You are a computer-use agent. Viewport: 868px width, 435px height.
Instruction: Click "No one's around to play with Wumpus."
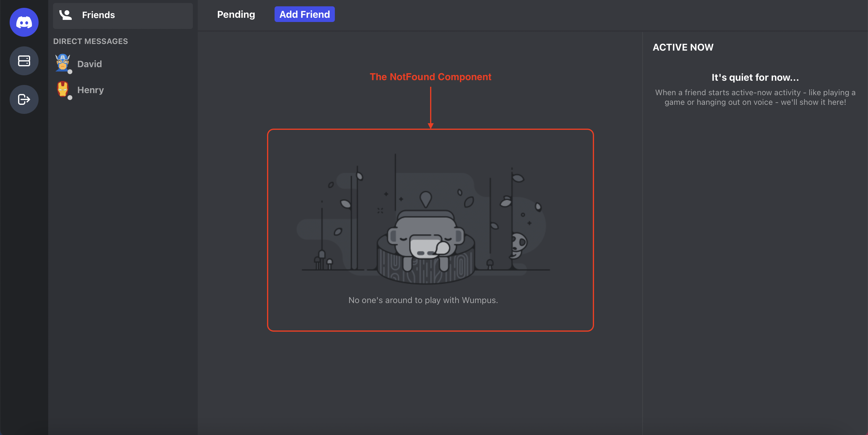(x=423, y=300)
